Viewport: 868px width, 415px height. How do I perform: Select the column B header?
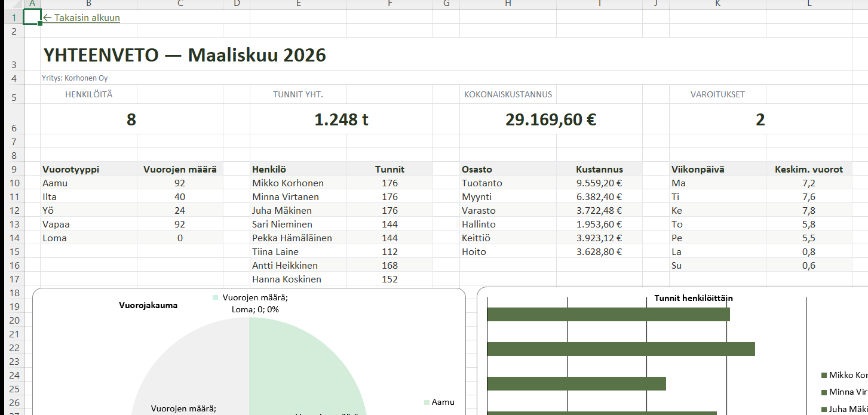click(x=88, y=5)
